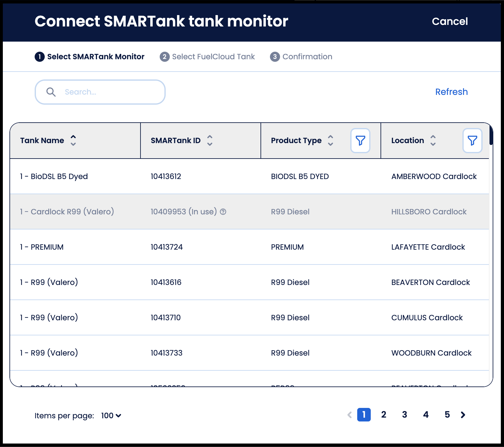Open the Location column filter
Viewport: 504px width, 447px height.
click(x=472, y=141)
